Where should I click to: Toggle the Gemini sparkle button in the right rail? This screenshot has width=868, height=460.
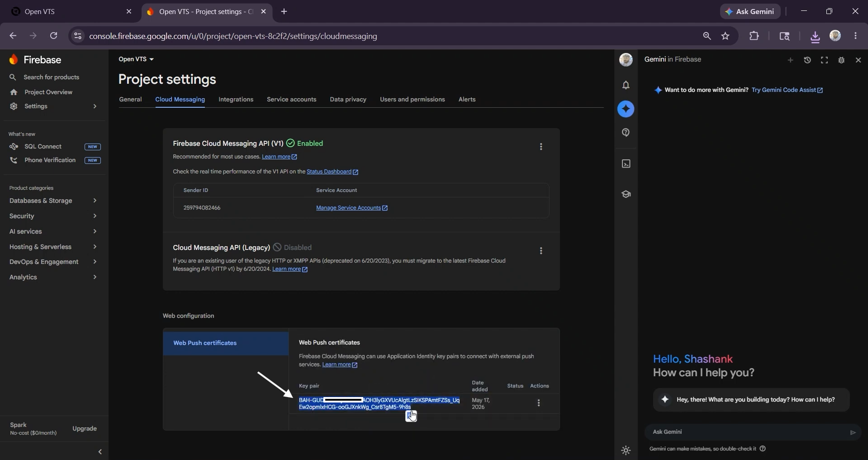[626, 109]
